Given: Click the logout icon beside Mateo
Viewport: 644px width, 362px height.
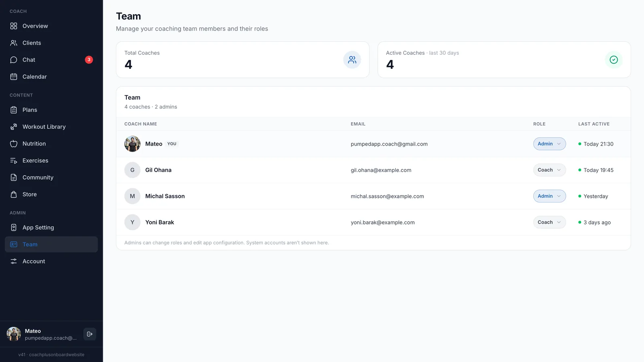Looking at the screenshot, I should [90, 334].
